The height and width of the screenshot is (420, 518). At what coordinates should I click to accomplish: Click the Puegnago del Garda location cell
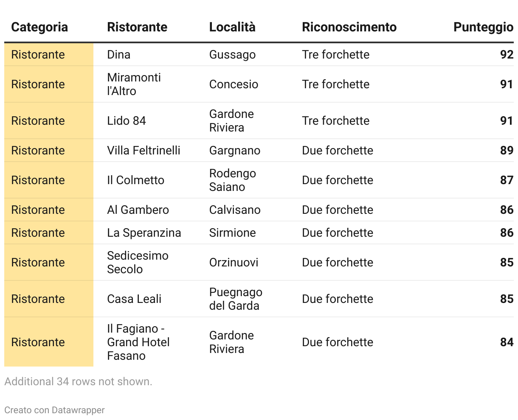tap(236, 299)
